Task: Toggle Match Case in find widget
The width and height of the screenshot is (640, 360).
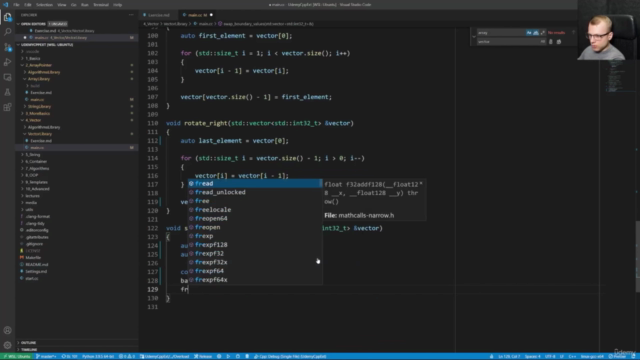Action: point(529,33)
